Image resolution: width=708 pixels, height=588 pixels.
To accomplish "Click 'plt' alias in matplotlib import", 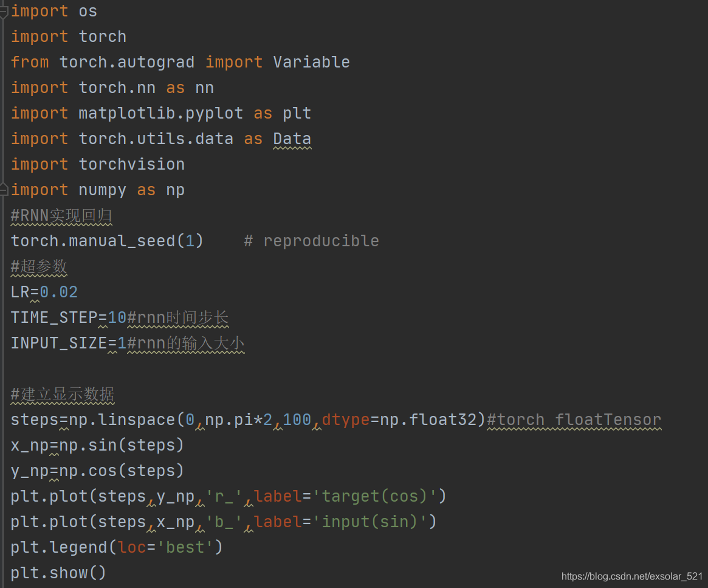I will [x=297, y=113].
